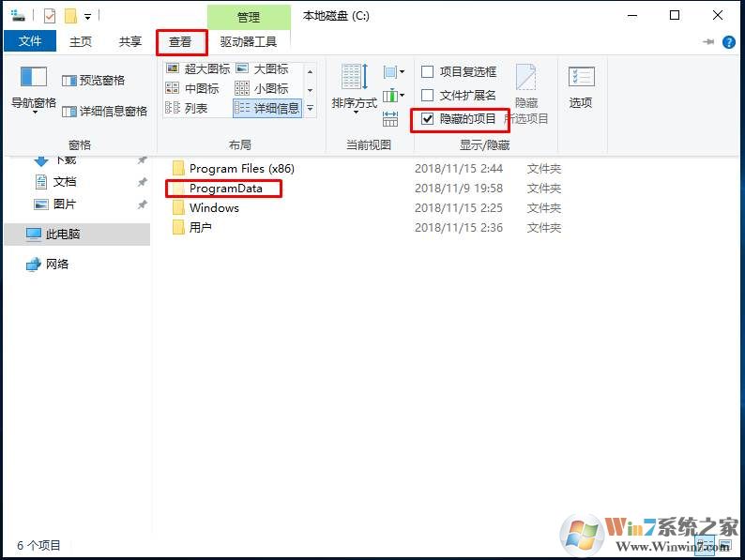Viewport: 745px width, 560px height.
Task: Open the group-by dropdown icon
Action: 394,72
